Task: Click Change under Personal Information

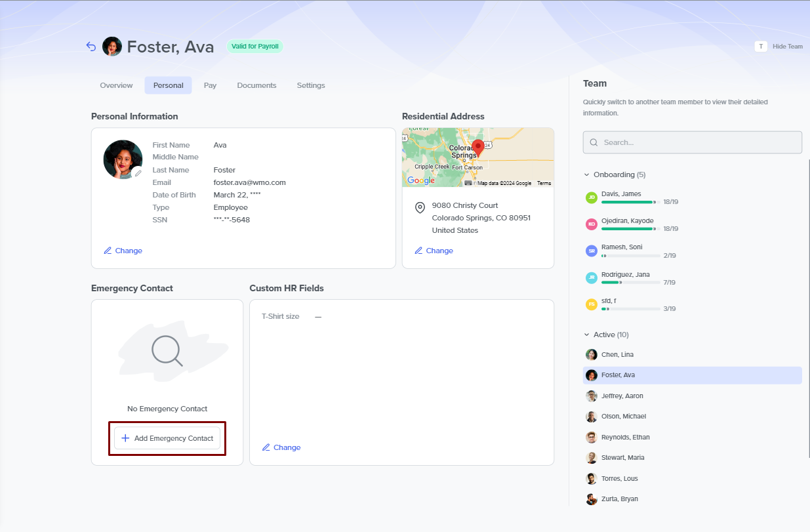Action: pos(123,251)
